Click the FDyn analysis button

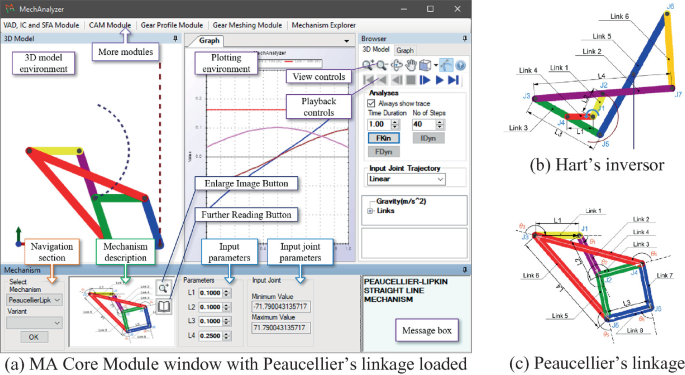(384, 152)
